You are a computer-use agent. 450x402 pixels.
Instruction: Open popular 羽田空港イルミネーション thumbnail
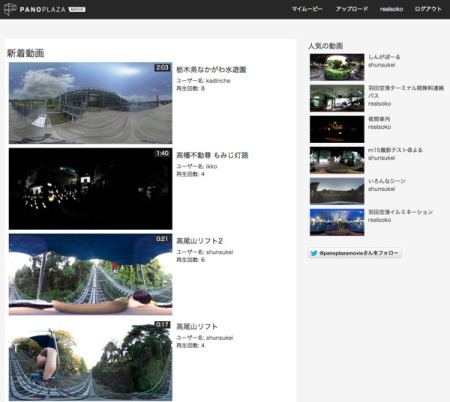click(x=337, y=222)
